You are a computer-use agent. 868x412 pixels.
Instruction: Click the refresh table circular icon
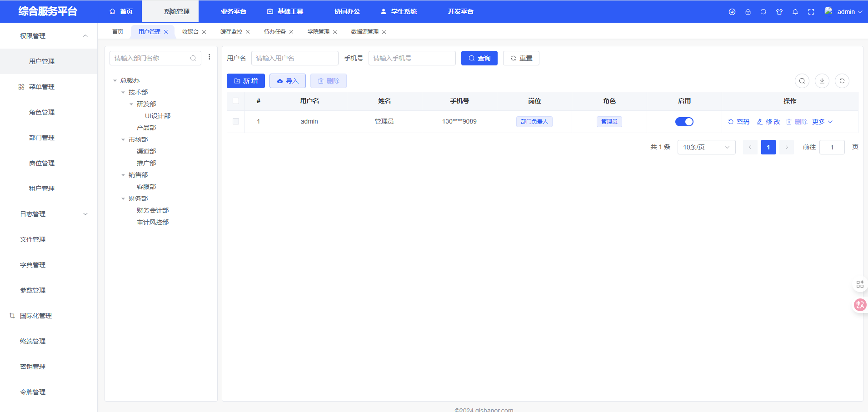[842, 81]
